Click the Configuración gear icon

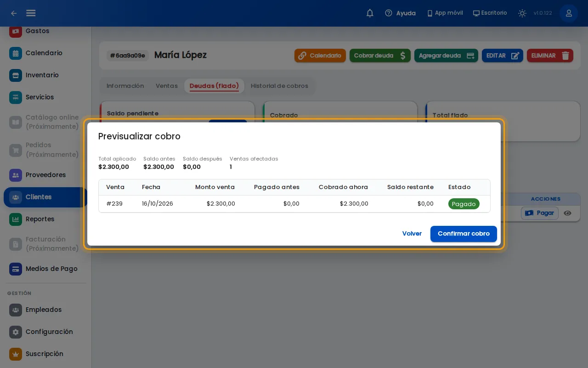16,332
